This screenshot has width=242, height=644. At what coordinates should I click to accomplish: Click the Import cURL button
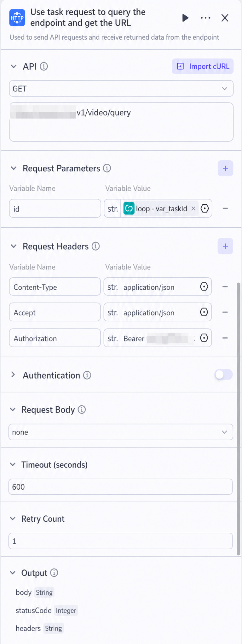[x=203, y=66]
